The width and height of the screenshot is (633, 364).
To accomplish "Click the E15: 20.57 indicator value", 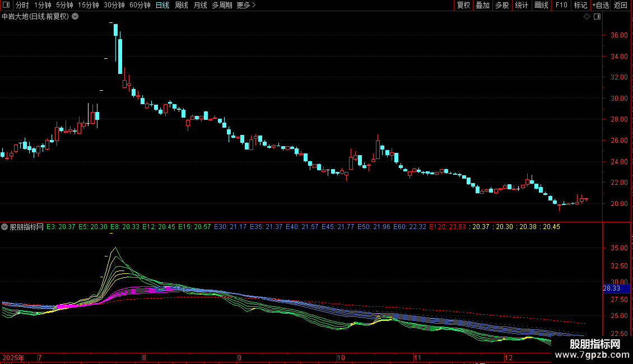I will (194, 227).
